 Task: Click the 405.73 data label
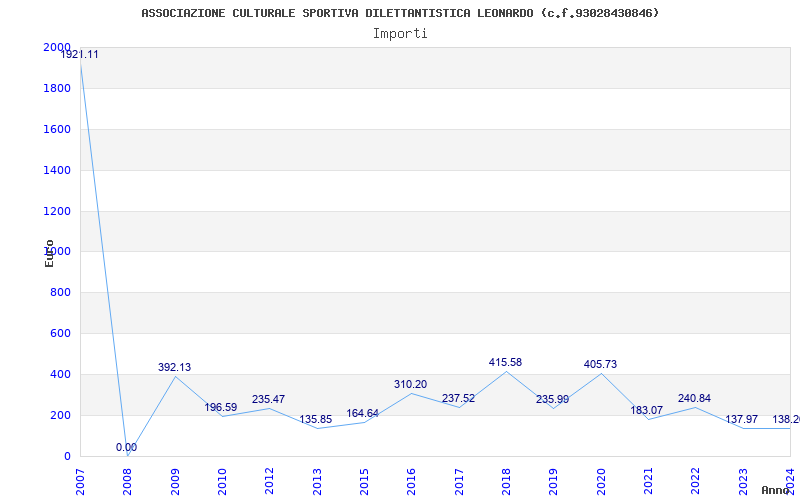pos(600,365)
